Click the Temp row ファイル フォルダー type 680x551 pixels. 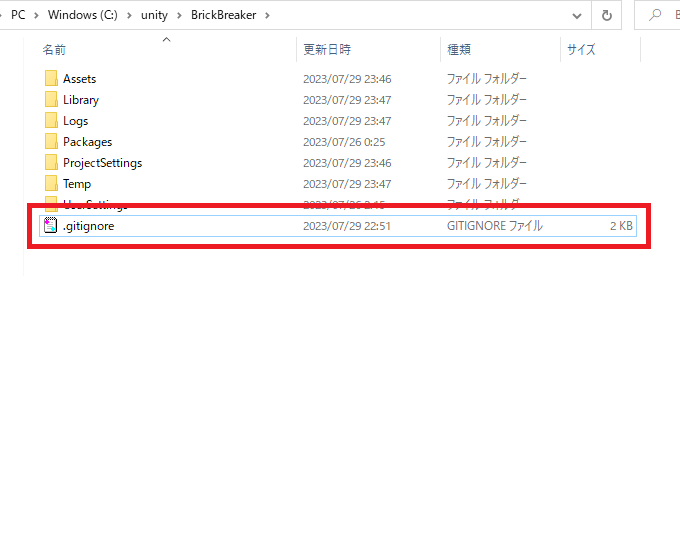pos(487,184)
